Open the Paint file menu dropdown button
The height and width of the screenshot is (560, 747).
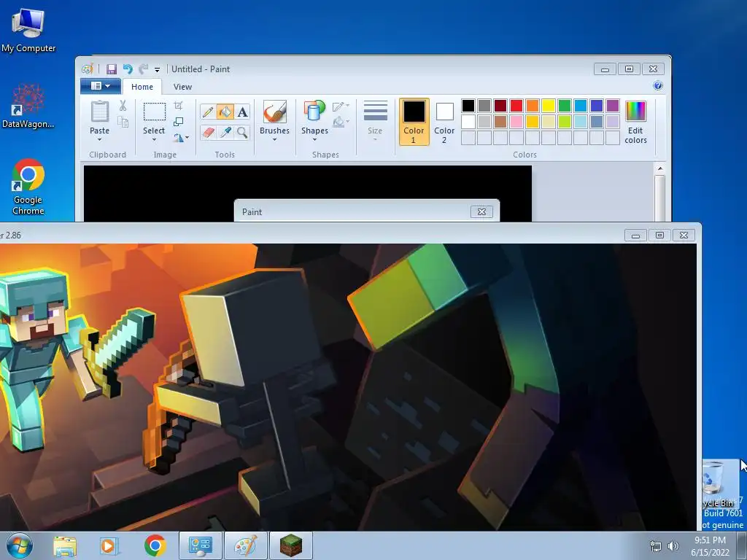100,86
